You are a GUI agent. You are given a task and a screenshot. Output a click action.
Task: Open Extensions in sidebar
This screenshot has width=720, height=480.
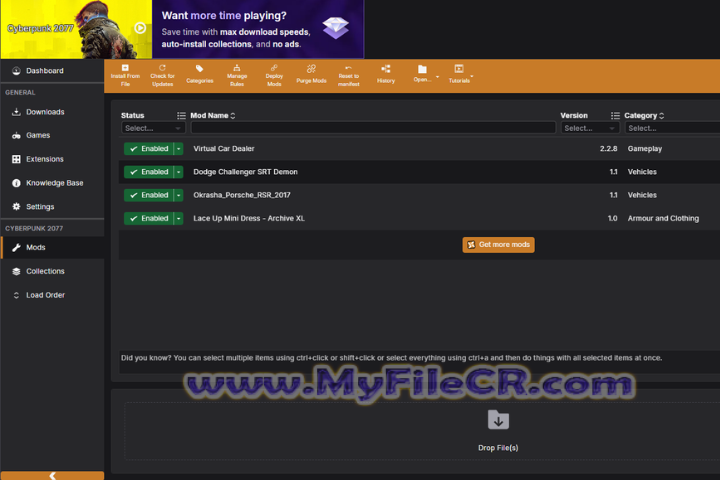45,159
